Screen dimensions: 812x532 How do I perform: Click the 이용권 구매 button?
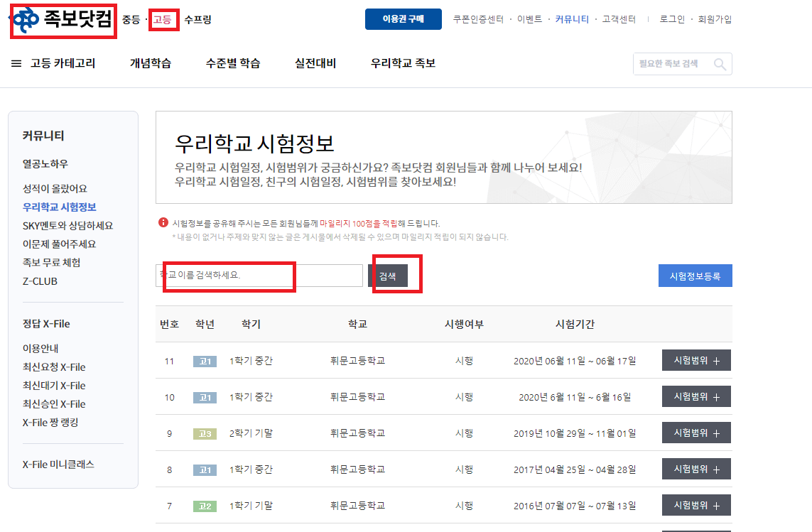[403, 19]
